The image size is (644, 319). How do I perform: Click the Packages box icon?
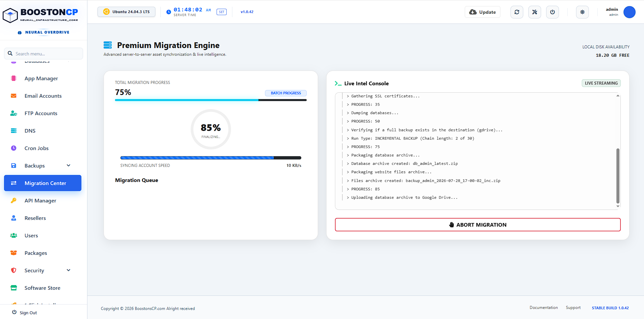(x=13, y=253)
